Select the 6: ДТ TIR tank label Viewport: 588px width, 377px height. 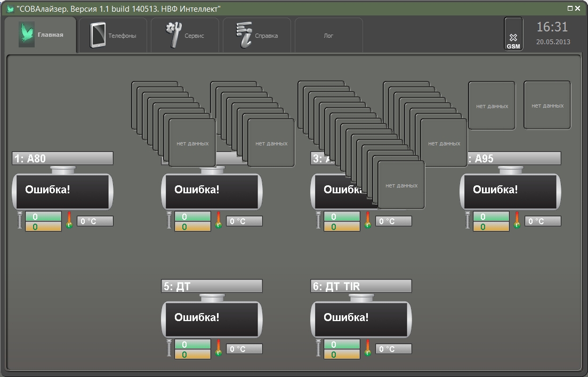pos(361,286)
